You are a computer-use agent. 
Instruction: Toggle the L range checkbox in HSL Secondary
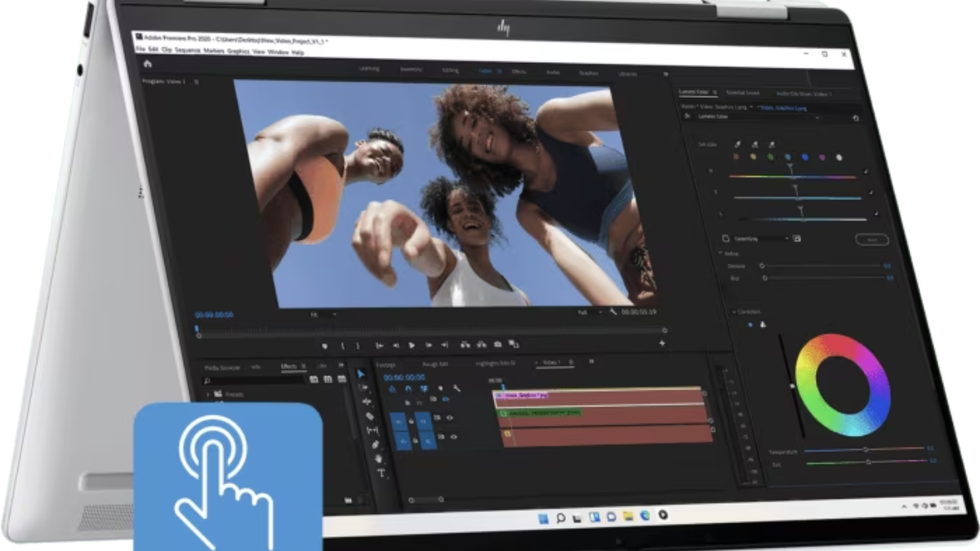[875, 213]
